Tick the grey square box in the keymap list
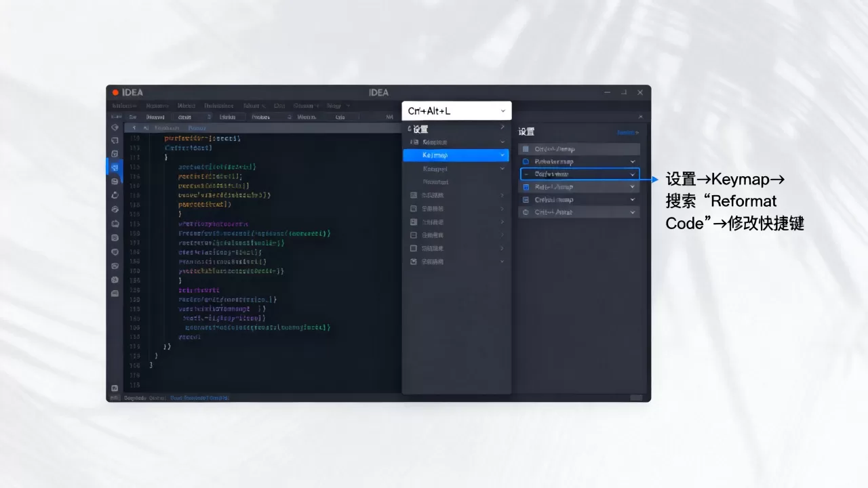This screenshot has height=488, width=868. (526, 149)
